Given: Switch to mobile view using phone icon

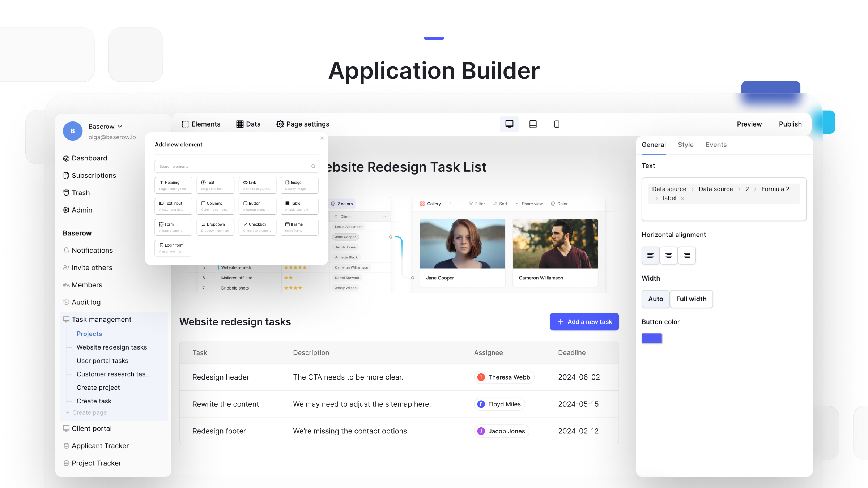Looking at the screenshot, I should click(x=557, y=124).
